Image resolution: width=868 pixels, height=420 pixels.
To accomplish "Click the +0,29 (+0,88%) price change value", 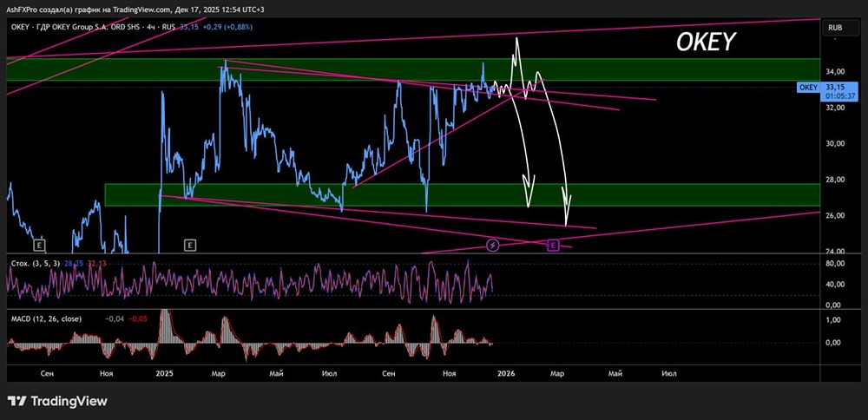I will coord(227,27).
